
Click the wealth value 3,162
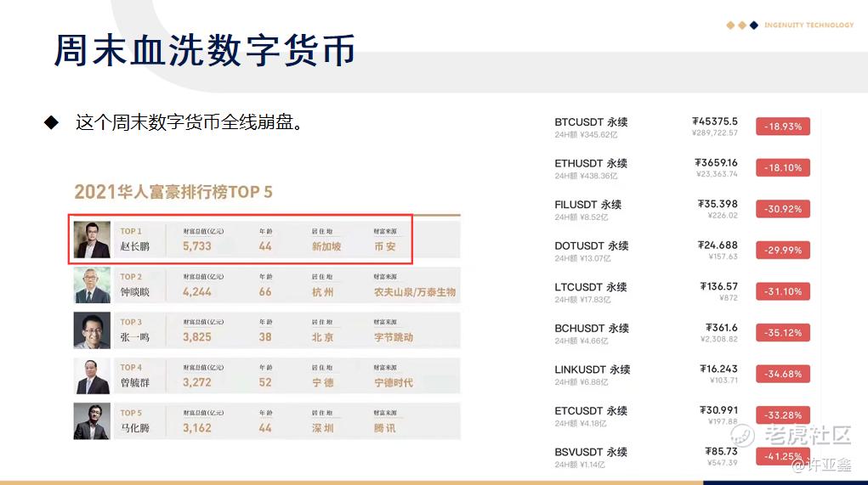coord(197,428)
